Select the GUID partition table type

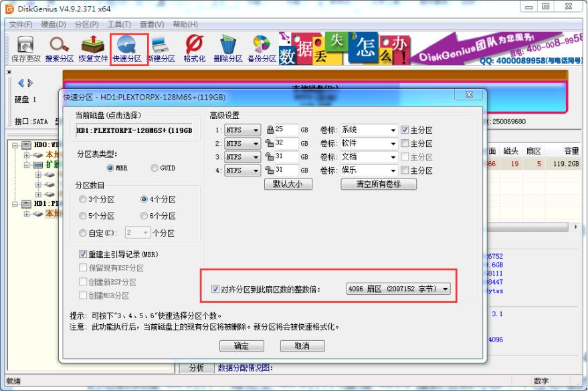tap(154, 168)
